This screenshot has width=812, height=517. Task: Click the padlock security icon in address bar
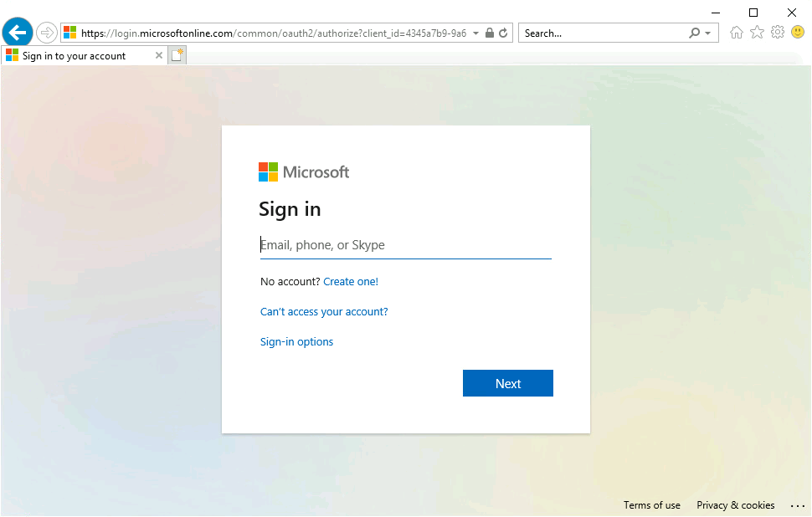[x=490, y=32]
